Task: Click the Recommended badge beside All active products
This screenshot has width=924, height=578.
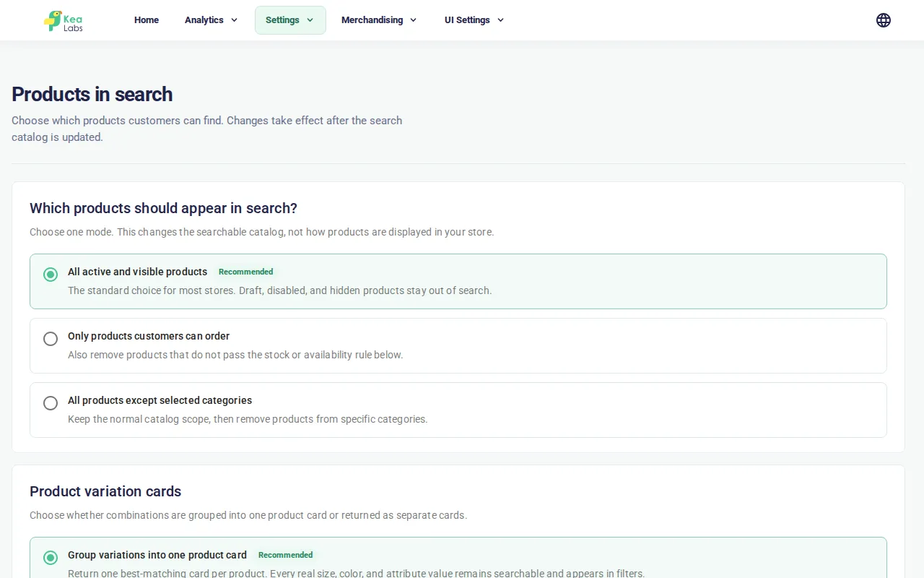Action: [246, 272]
